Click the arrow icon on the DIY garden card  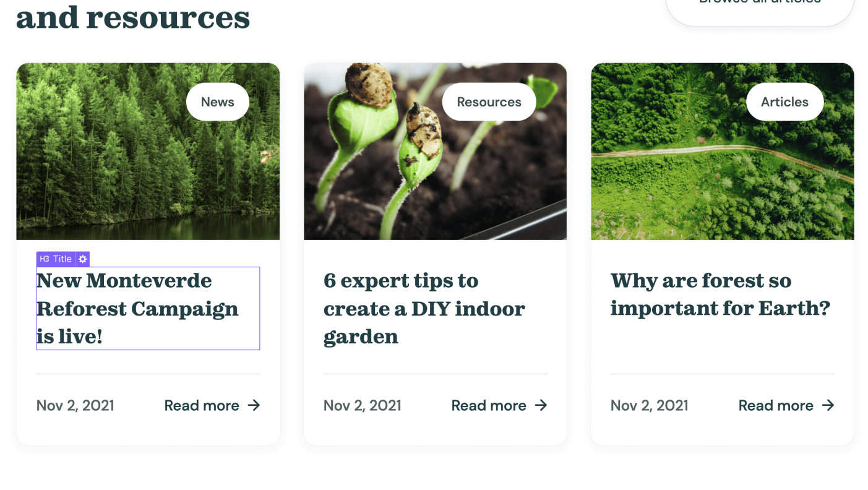tap(541, 405)
